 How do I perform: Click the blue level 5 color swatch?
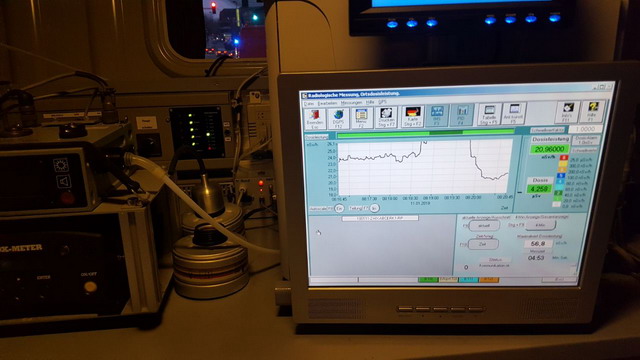coord(561,176)
